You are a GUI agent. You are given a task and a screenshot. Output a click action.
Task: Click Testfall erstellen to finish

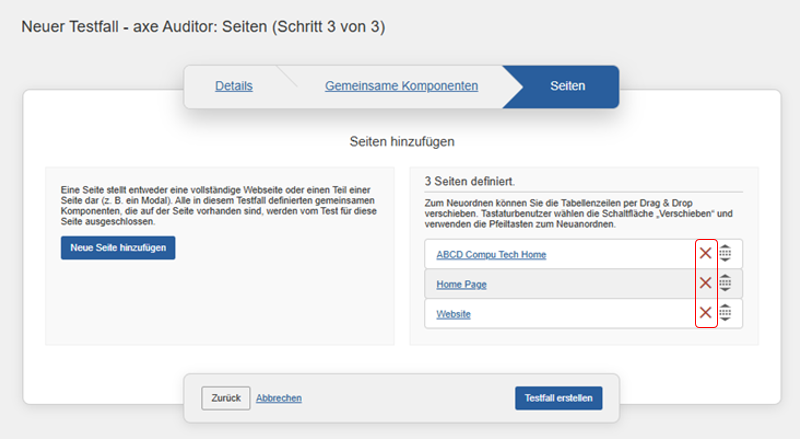click(x=560, y=398)
